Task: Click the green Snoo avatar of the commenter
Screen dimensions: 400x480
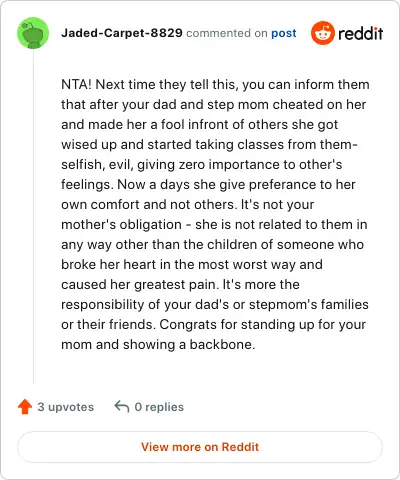Action: click(33, 33)
